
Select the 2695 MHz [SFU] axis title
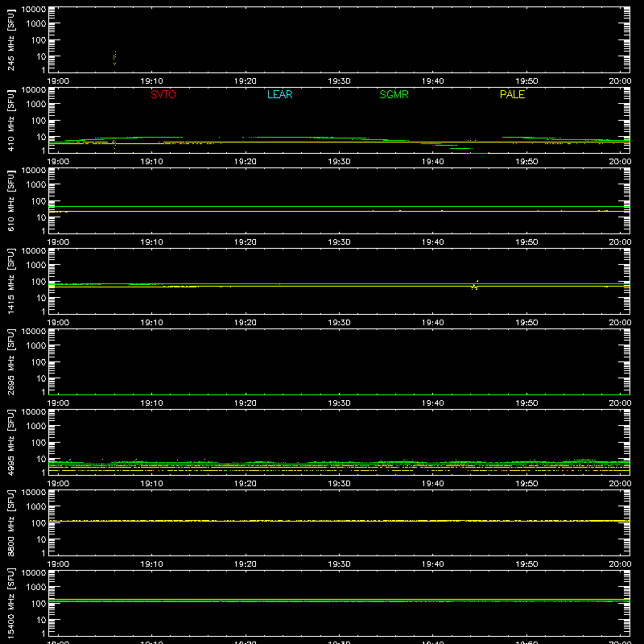10,362
